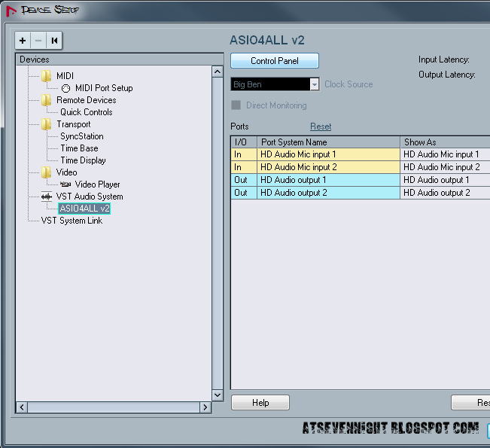Screen dimensions: 490x448
Task: Click the Help button
Action: pos(260,402)
